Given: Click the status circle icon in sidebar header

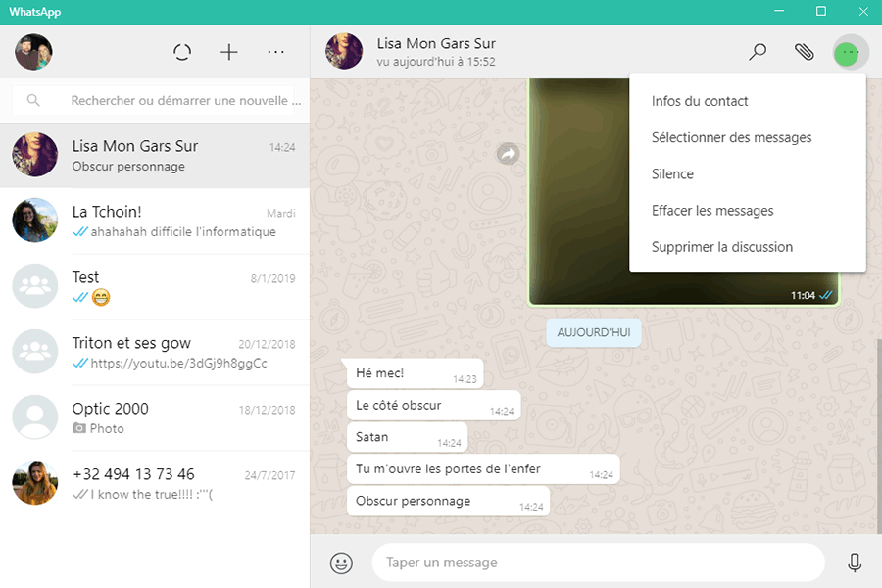Looking at the screenshot, I should (182, 52).
